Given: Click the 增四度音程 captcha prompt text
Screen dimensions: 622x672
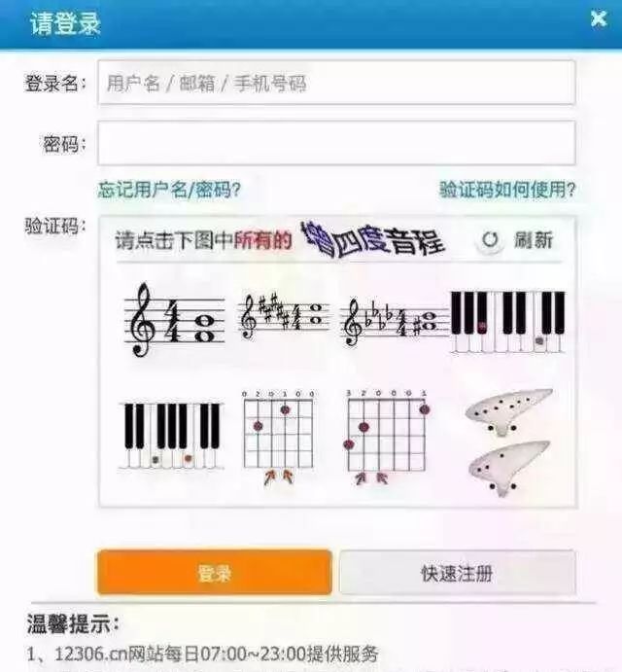Looking at the screenshot, I should (x=372, y=240).
